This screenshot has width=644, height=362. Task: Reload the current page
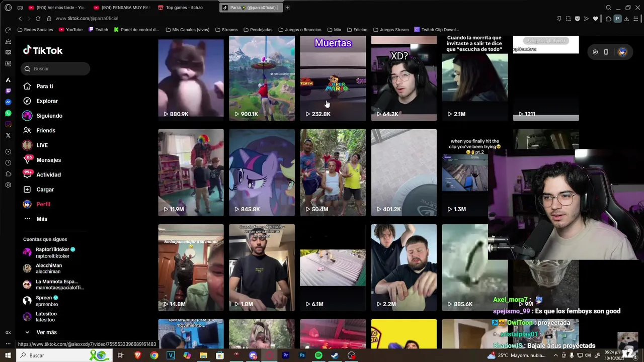tap(38, 19)
